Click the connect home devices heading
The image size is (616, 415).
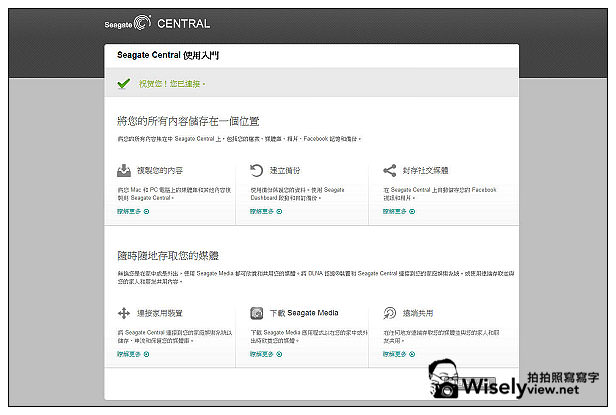(x=160, y=313)
